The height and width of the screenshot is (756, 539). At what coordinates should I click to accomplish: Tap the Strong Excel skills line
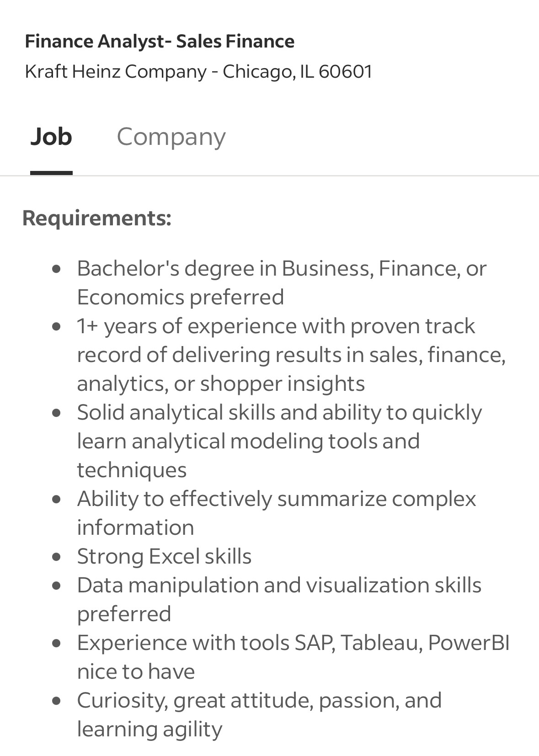(164, 556)
